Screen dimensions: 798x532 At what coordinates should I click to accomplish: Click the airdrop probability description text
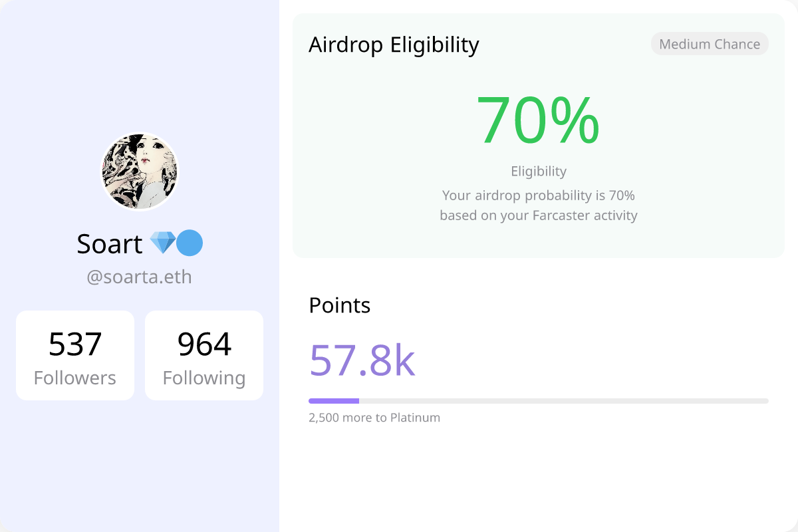click(539, 205)
